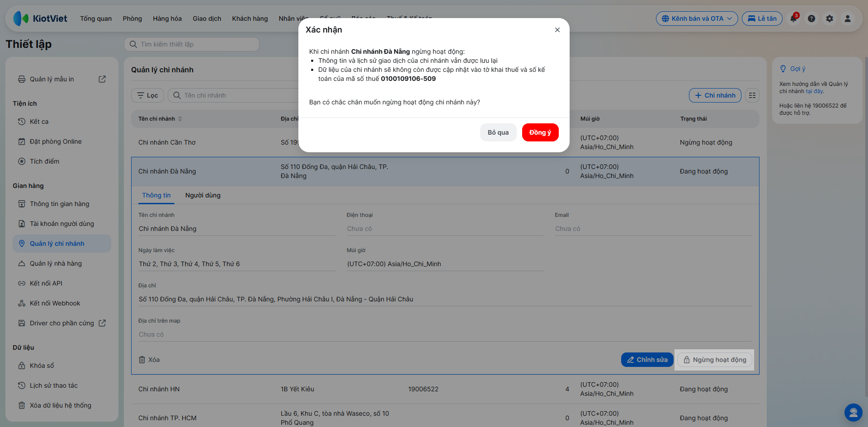
Task: Open the settings gear icon
Action: point(830,19)
